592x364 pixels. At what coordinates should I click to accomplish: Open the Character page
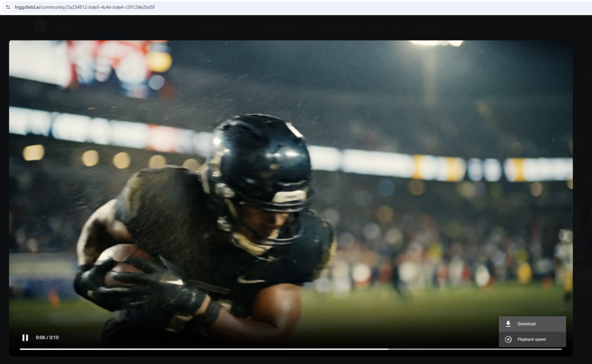176,26
